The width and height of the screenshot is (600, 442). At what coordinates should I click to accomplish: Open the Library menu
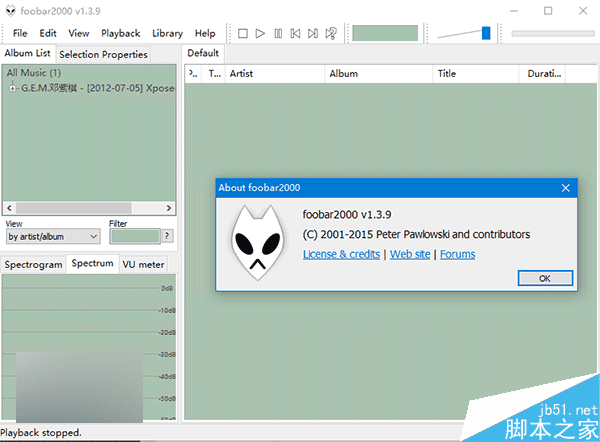coord(167,33)
